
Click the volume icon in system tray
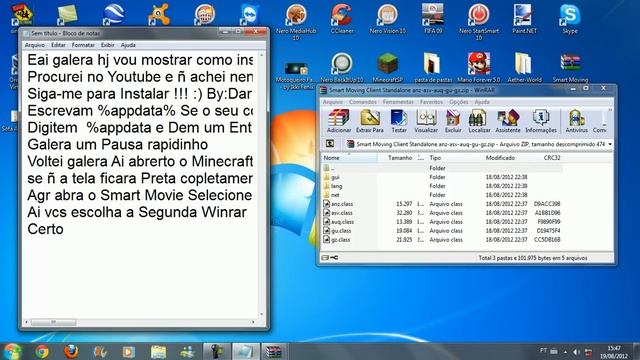(576, 352)
